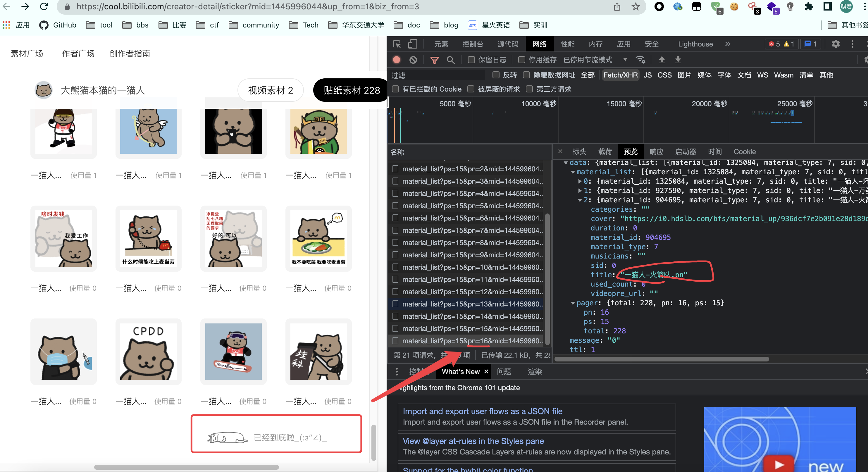Click the error and warning count badge

[x=782, y=44]
